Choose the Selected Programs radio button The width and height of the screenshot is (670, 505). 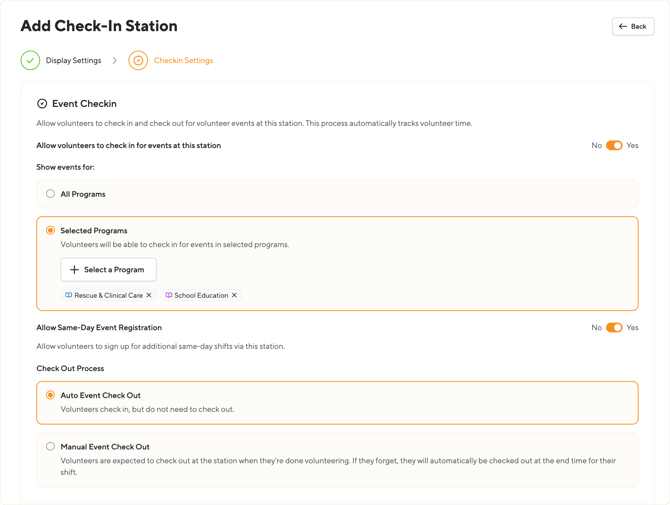click(50, 230)
